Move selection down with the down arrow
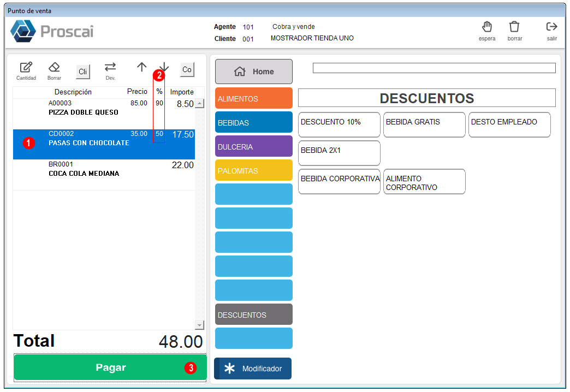The height and width of the screenshot is (392, 570). coord(164,67)
